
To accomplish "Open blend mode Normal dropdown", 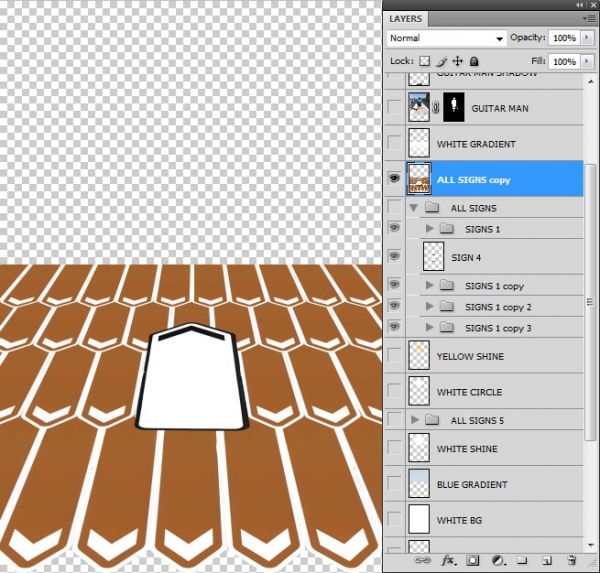I will [x=446, y=38].
